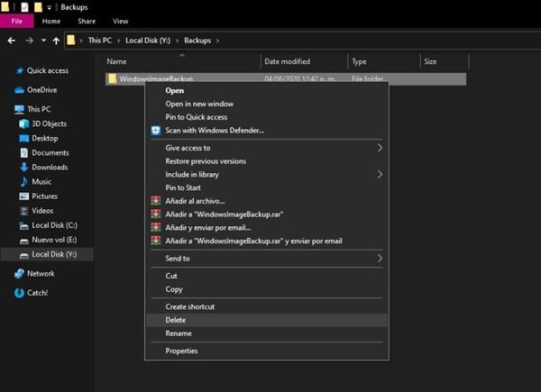
Task: Expand the "Give access to" submenu arrow
Action: (380, 148)
